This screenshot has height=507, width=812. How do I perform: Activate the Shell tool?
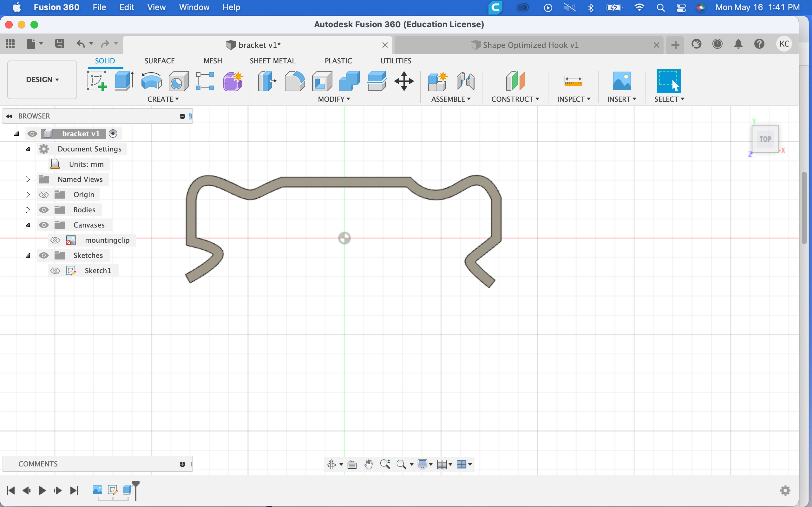pos(322,81)
